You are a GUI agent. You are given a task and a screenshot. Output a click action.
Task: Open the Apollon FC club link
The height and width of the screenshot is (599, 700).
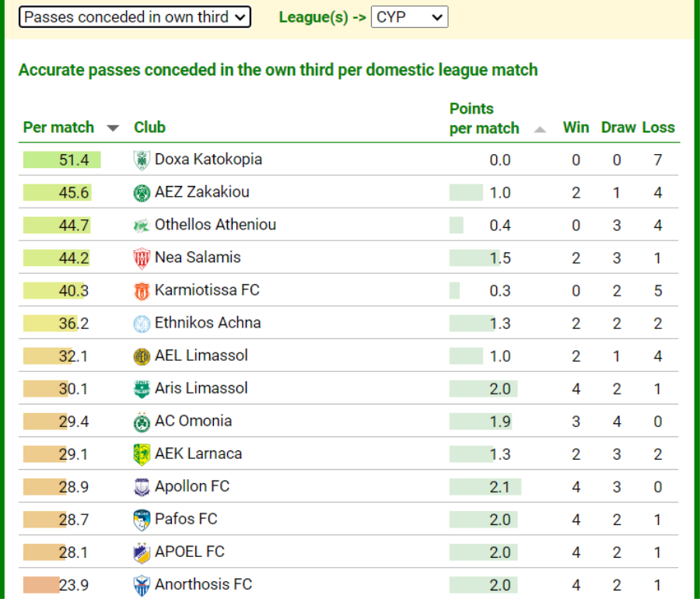(x=192, y=486)
